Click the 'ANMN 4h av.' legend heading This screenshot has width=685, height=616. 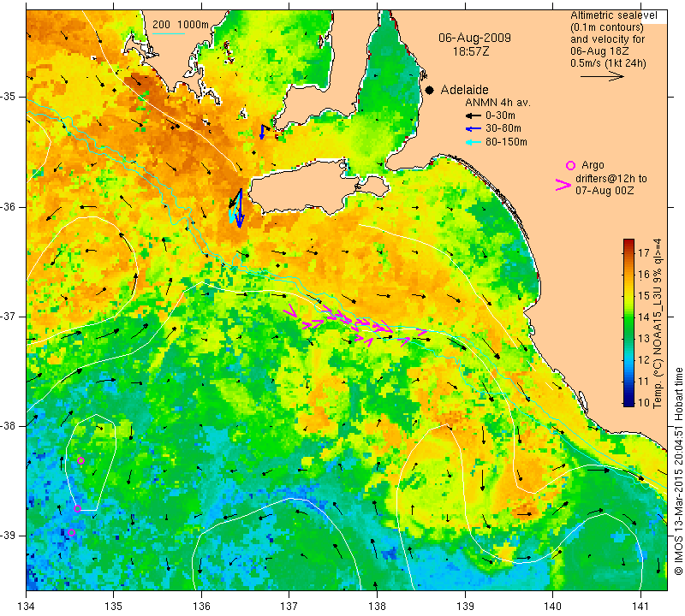497,103
